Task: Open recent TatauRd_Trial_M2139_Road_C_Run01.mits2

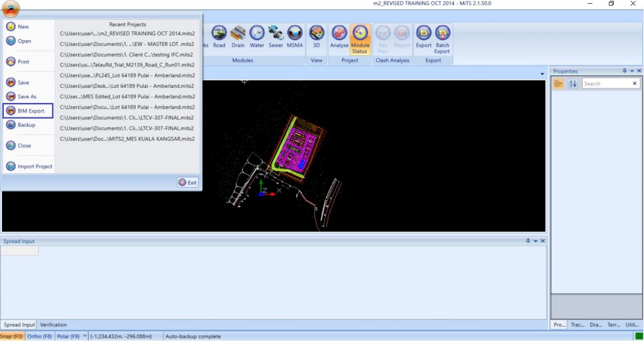Action: pyautogui.click(x=127, y=65)
